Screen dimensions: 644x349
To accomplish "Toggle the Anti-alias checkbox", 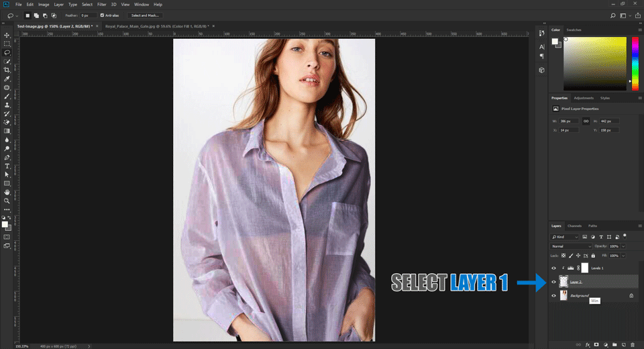I will pyautogui.click(x=102, y=15).
